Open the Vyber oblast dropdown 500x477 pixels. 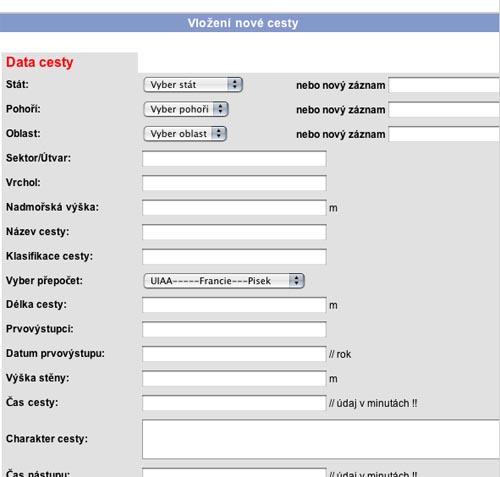(x=185, y=134)
